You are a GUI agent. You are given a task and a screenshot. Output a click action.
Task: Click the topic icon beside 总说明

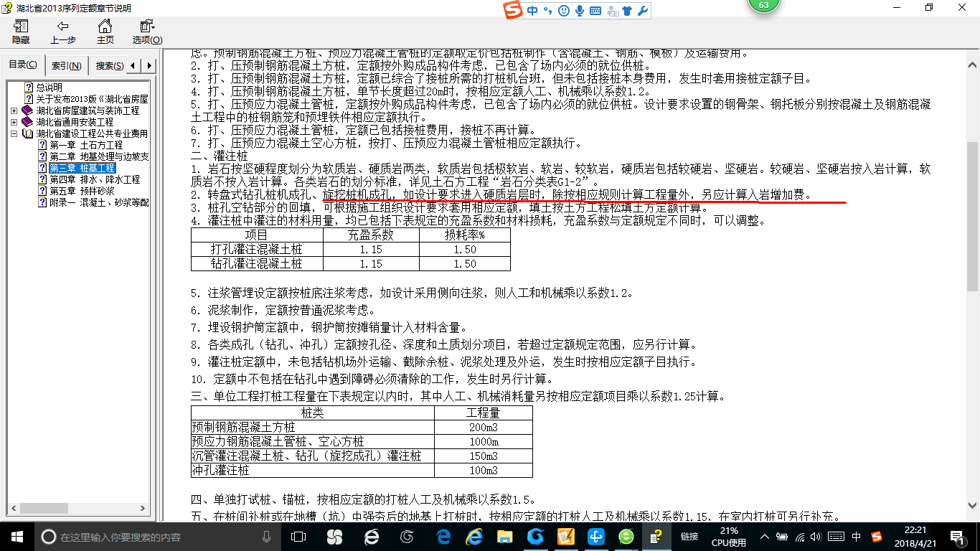click(29, 88)
